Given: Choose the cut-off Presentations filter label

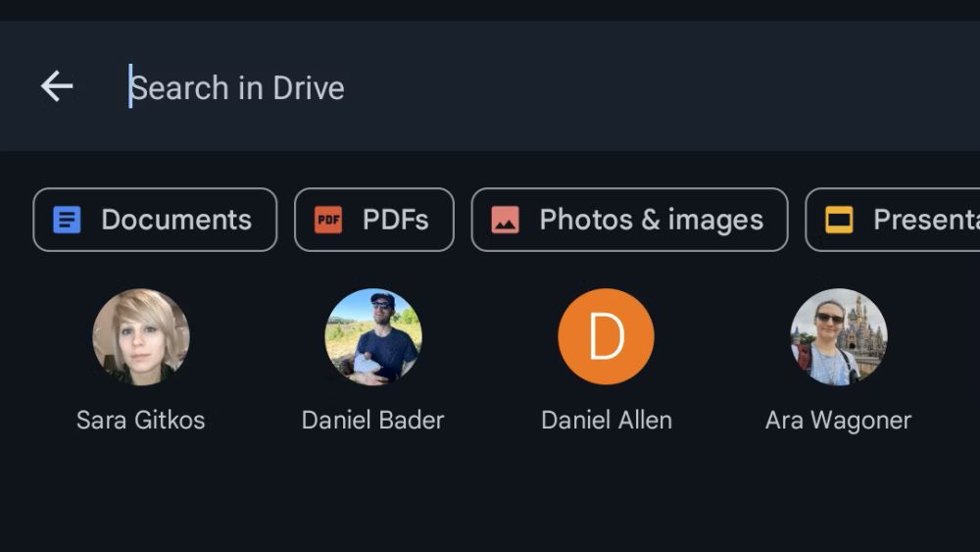Looking at the screenshot, I should (925, 220).
